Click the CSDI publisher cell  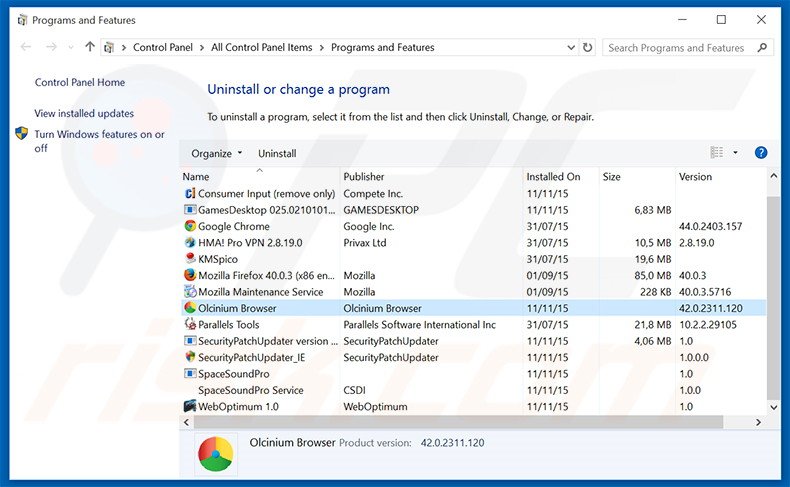[x=354, y=390]
